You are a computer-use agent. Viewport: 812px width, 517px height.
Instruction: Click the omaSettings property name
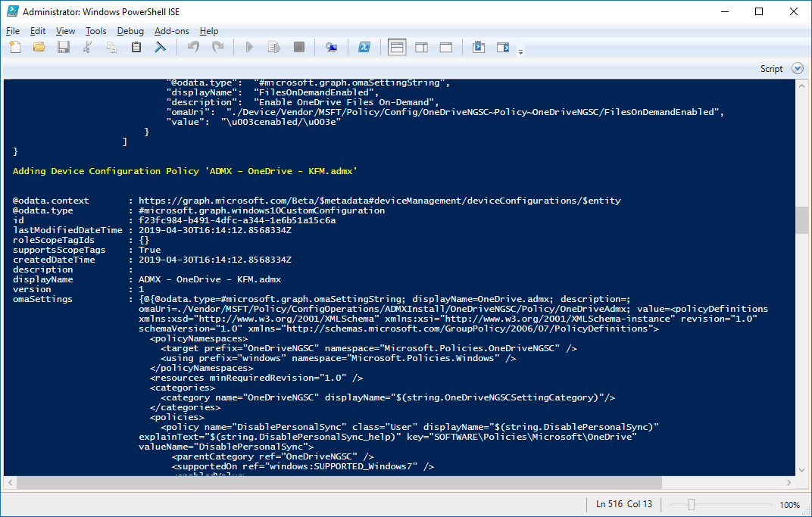point(42,298)
